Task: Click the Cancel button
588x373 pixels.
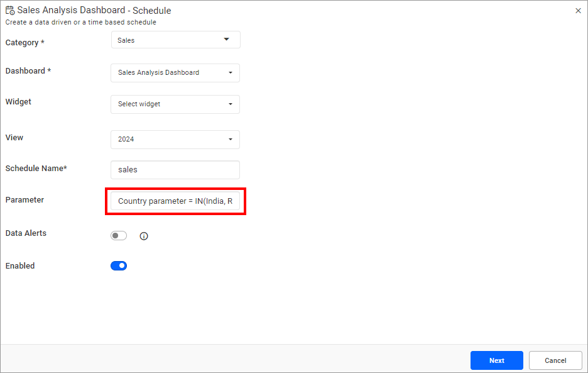Action: pyautogui.click(x=555, y=360)
